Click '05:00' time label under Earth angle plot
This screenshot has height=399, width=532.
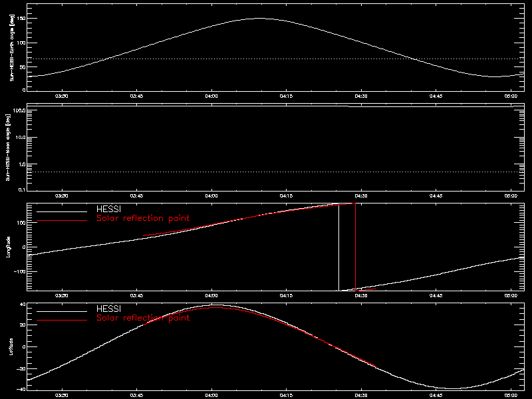[511, 96]
